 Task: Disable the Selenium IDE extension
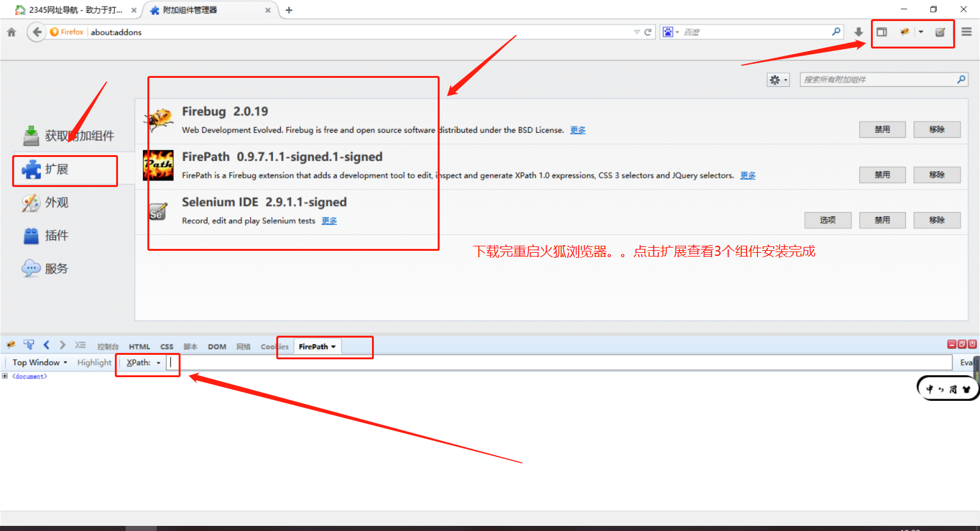[x=882, y=220]
